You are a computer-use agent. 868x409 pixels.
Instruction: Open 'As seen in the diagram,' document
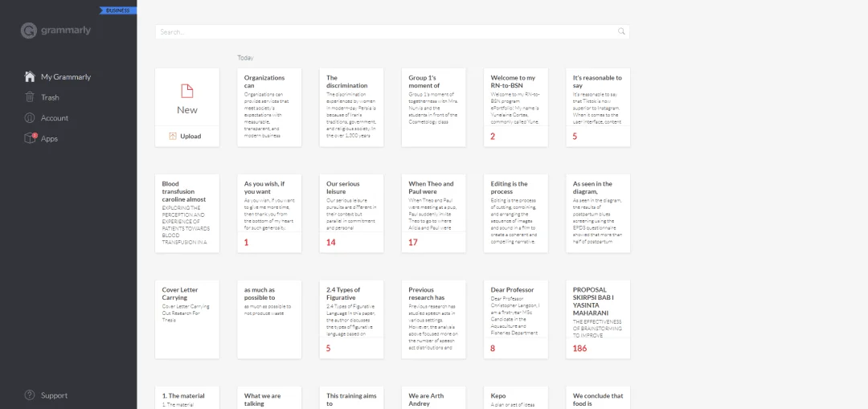[598, 214]
